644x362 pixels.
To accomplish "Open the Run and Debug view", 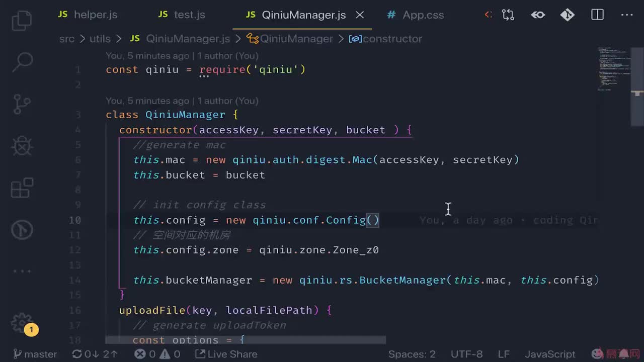I will (22, 146).
